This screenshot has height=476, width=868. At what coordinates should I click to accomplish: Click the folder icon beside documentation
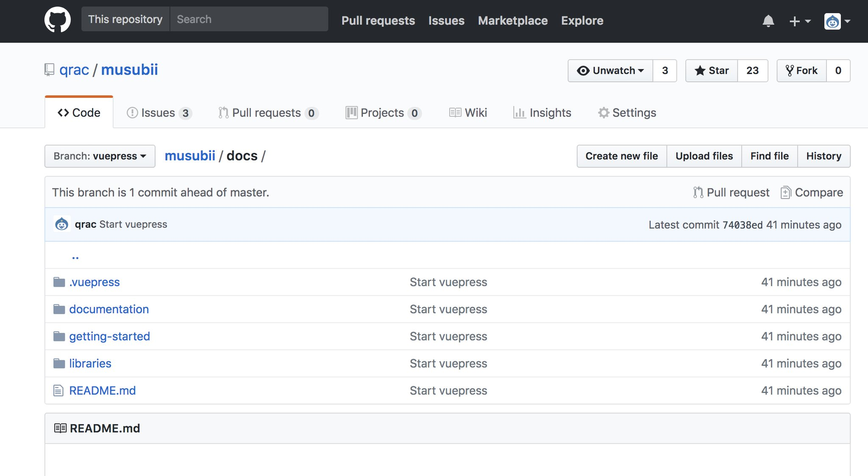pyautogui.click(x=59, y=309)
